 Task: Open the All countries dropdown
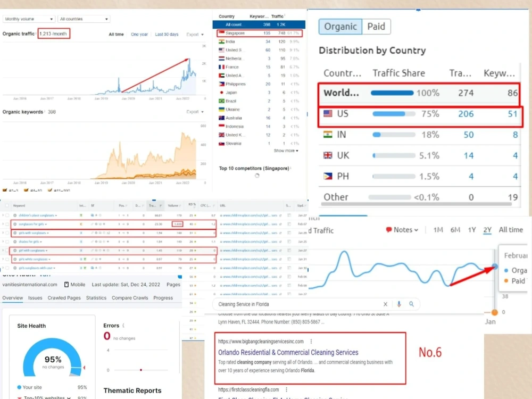84,19
